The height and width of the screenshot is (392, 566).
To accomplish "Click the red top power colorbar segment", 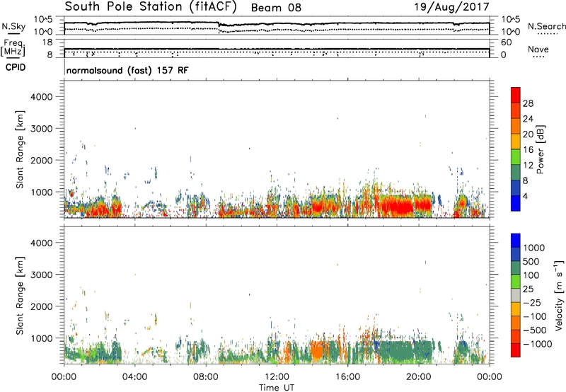I will point(516,95).
